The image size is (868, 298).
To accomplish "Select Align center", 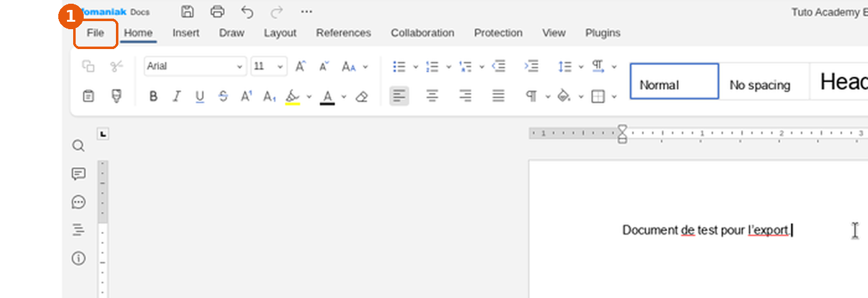I will 432,96.
